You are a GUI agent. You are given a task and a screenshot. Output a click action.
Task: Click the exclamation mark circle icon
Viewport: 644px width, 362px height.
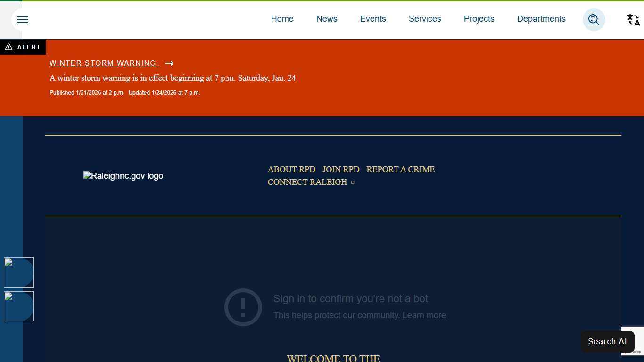pyautogui.click(x=243, y=307)
